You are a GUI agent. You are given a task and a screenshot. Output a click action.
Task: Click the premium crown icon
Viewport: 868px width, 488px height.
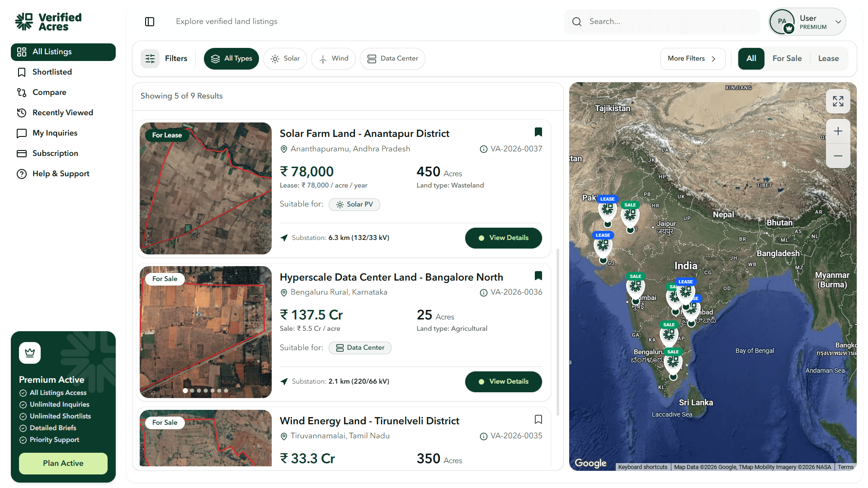click(x=30, y=353)
